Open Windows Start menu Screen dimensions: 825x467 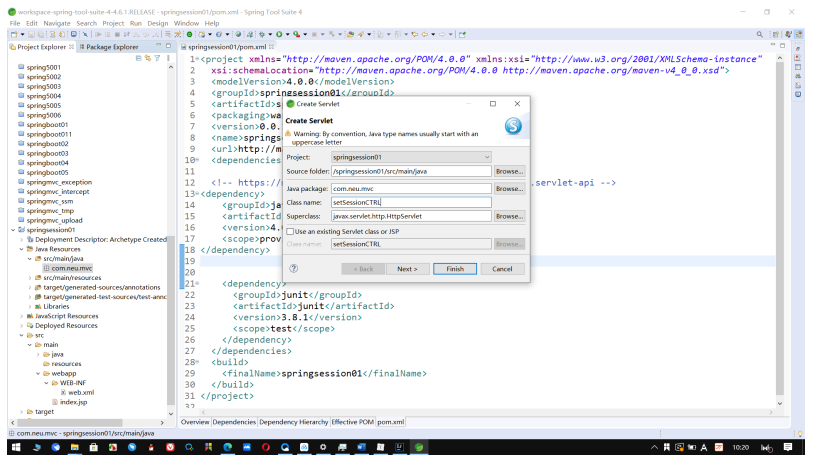click(x=16, y=447)
